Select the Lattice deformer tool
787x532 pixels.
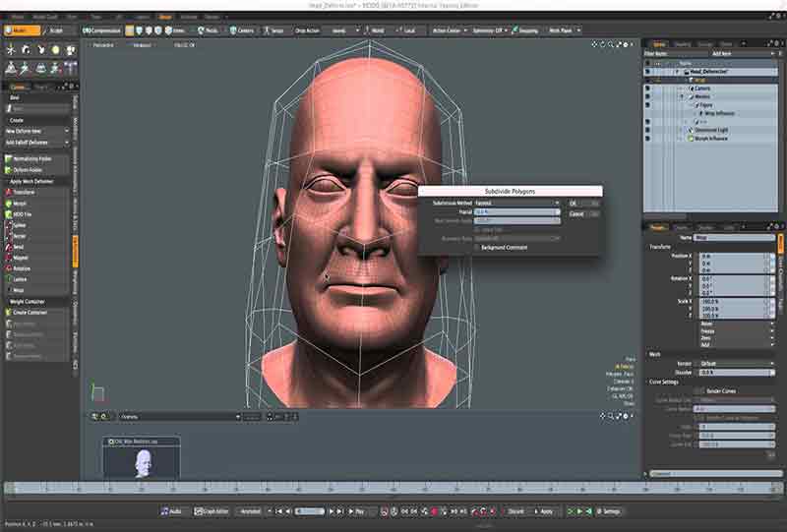coord(20,279)
